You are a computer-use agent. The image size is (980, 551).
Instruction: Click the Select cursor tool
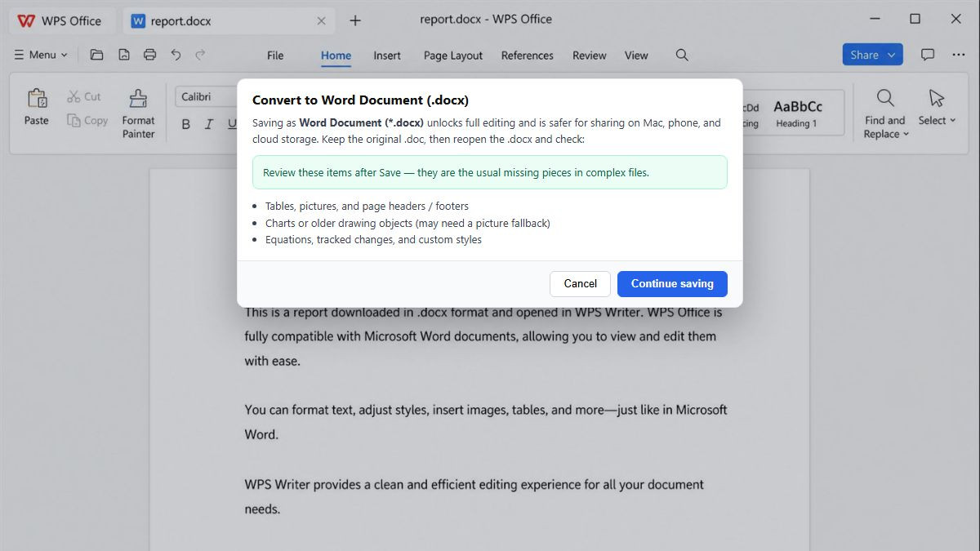pos(937,107)
